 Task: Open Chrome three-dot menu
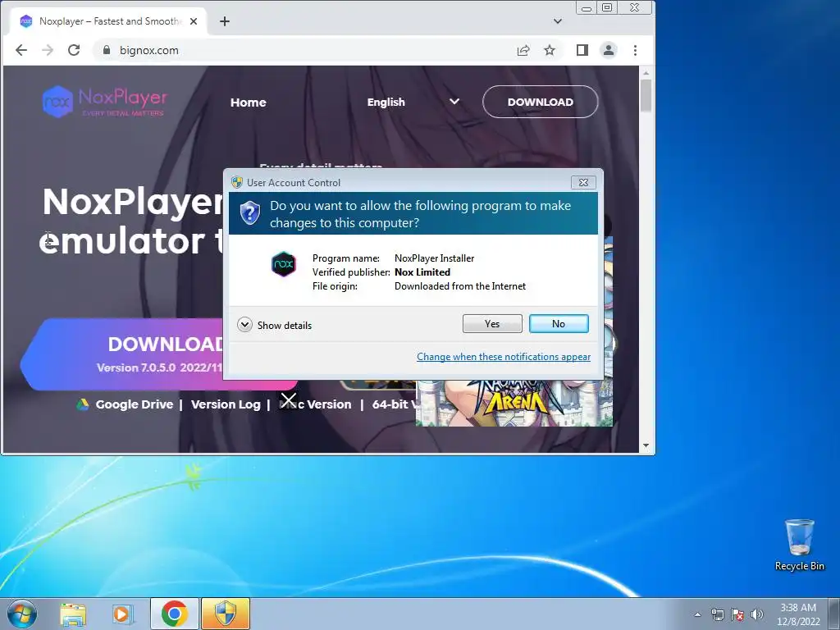(x=636, y=50)
